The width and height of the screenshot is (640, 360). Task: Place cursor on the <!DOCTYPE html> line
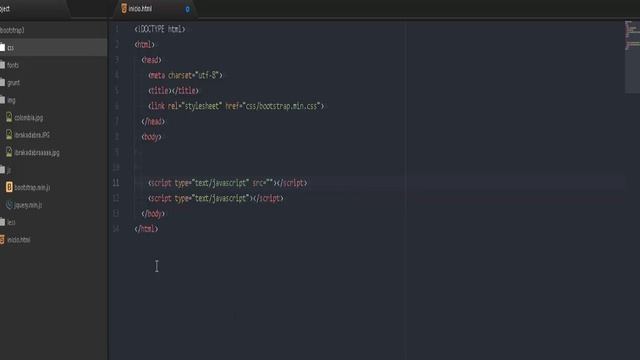160,29
